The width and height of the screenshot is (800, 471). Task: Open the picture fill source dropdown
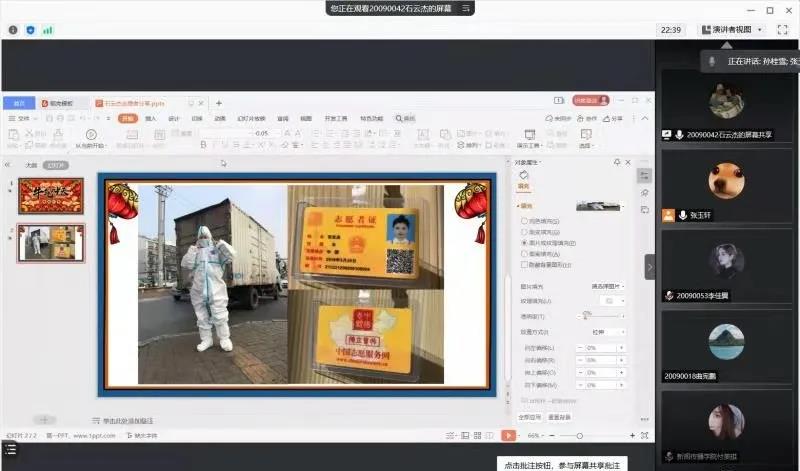click(607, 286)
